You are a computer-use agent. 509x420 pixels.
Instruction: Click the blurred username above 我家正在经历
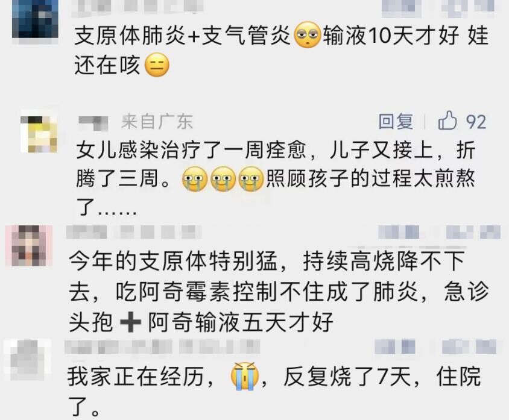162,347
